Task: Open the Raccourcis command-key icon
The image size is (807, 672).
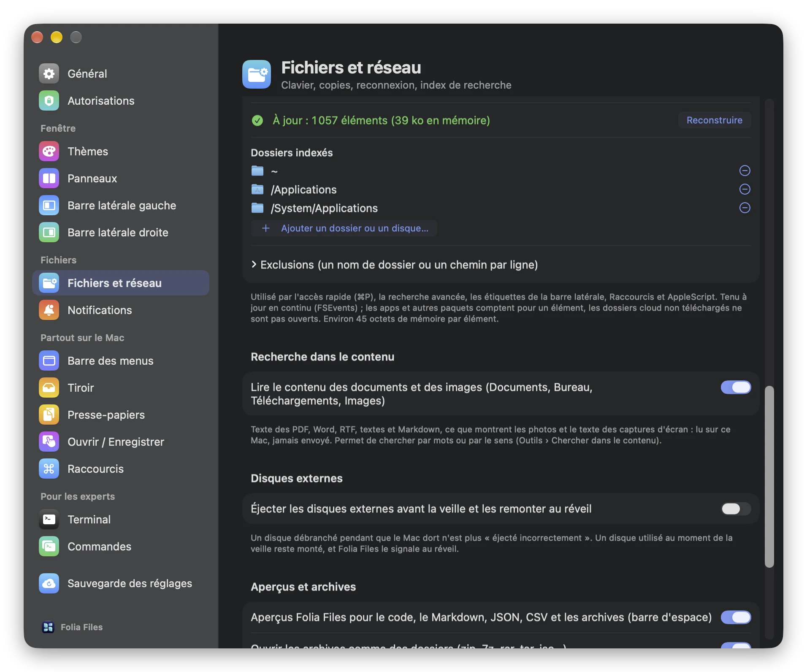Action: (x=49, y=469)
